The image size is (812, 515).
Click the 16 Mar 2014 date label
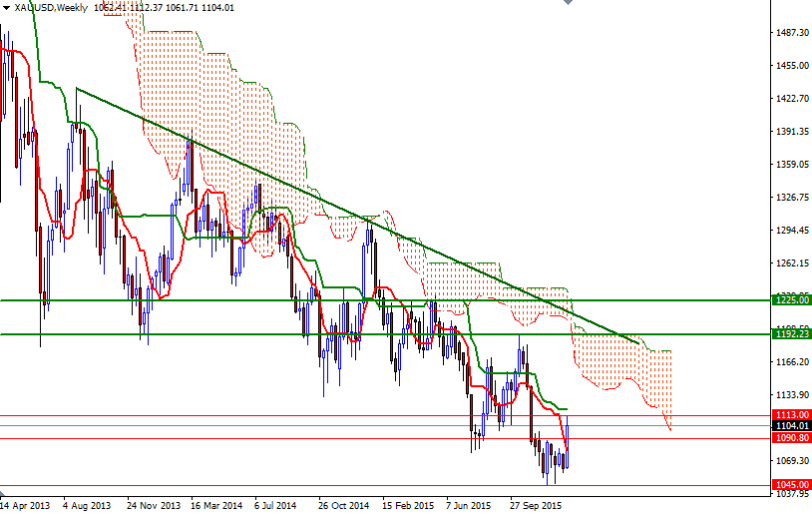pyautogui.click(x=216, y=505)
